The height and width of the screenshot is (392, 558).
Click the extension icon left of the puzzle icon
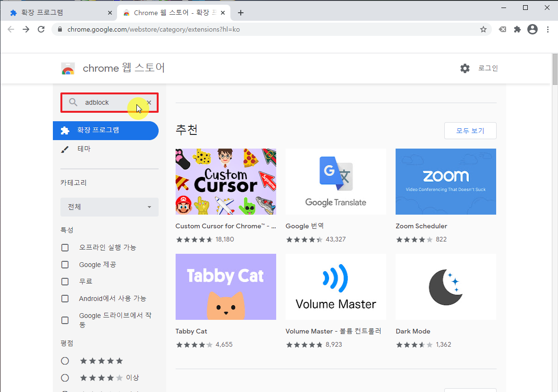pyautogui.click(x=502, y=29)
